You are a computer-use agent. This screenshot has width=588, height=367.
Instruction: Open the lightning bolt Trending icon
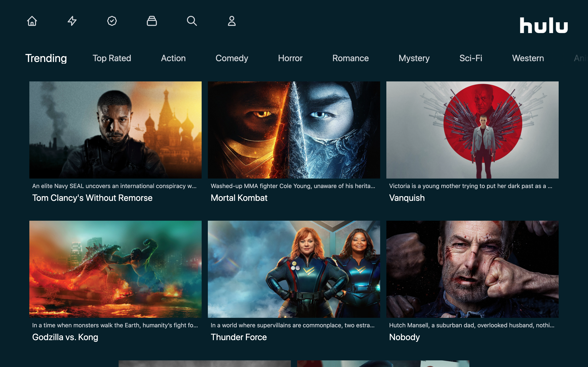coord(72,21)
